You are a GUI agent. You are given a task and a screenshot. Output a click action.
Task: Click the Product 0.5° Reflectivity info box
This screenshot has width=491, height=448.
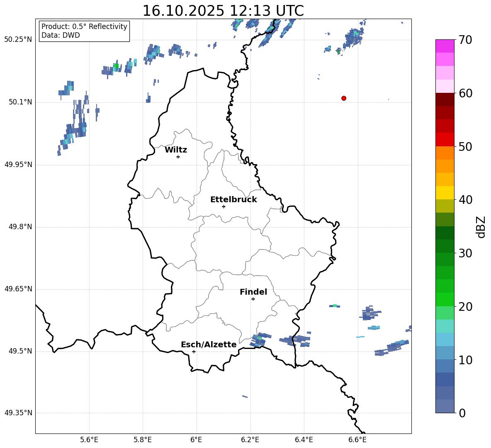tap(84, 31)
